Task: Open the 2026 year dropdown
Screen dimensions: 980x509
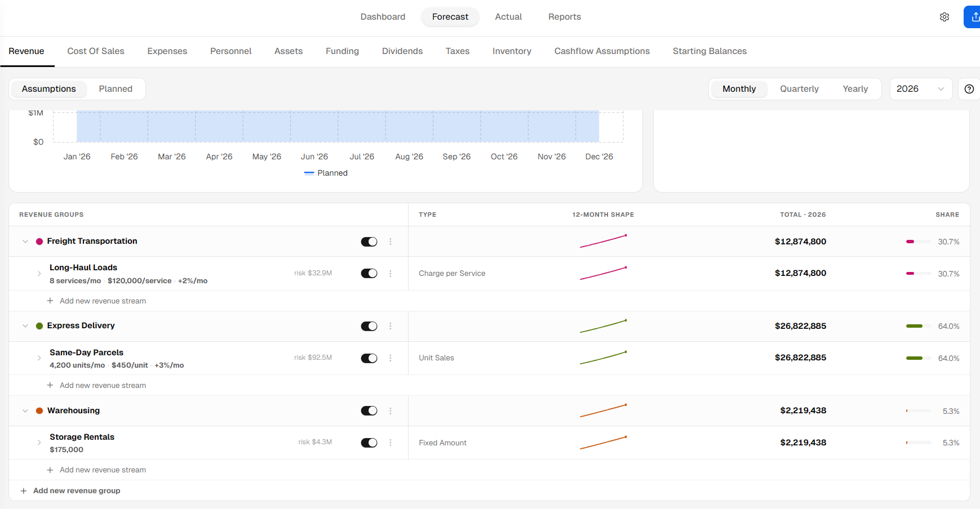Action: tap(921, 89)
